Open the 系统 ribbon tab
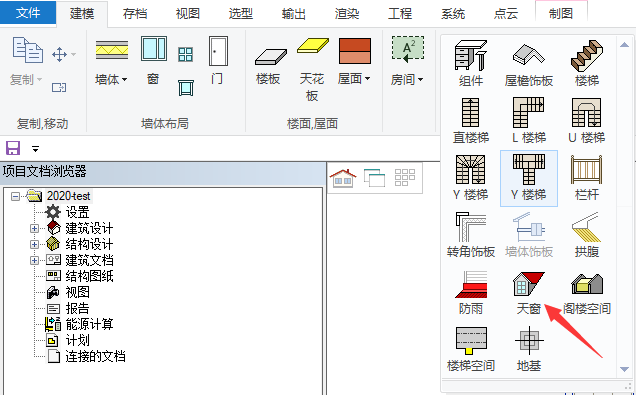 pos(453,14)
